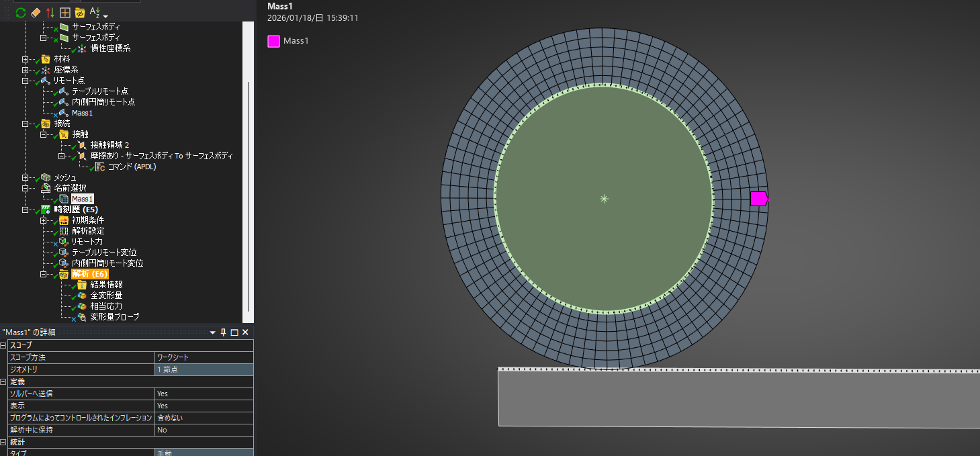The image size is (980, 456).
Task: Collapse the 接続 node
Action: click(x=25, y=124)
